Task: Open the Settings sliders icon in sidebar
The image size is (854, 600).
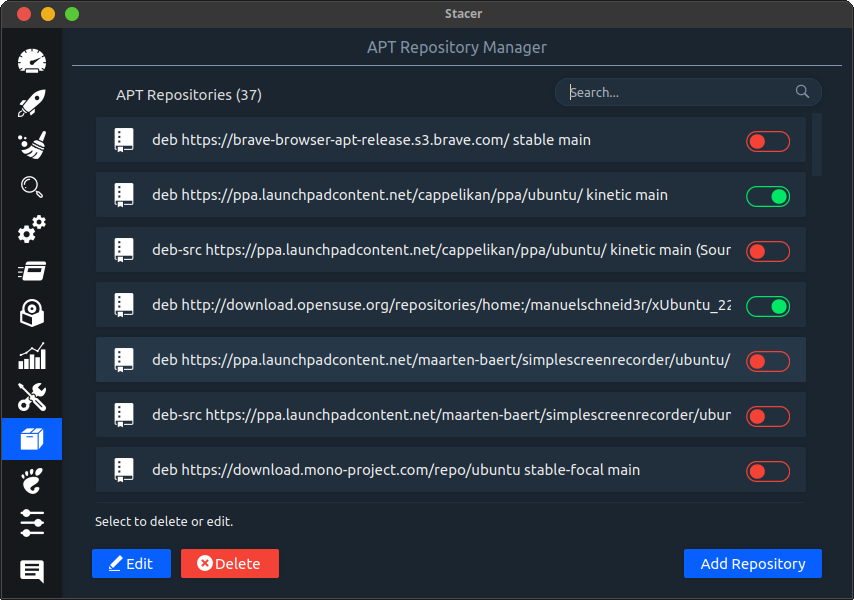Action: click(x=32, y=523)
